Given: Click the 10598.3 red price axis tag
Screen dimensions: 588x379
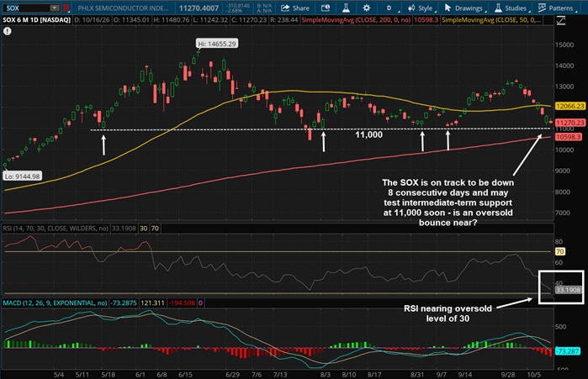Looking at the screenshot, I should click(569, 137).
